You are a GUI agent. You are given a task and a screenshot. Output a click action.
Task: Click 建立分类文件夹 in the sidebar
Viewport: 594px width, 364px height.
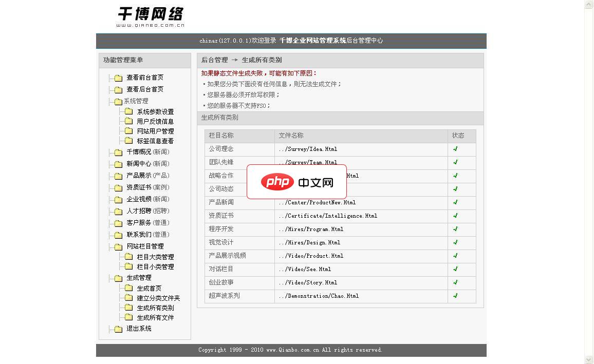coord(158,298)
